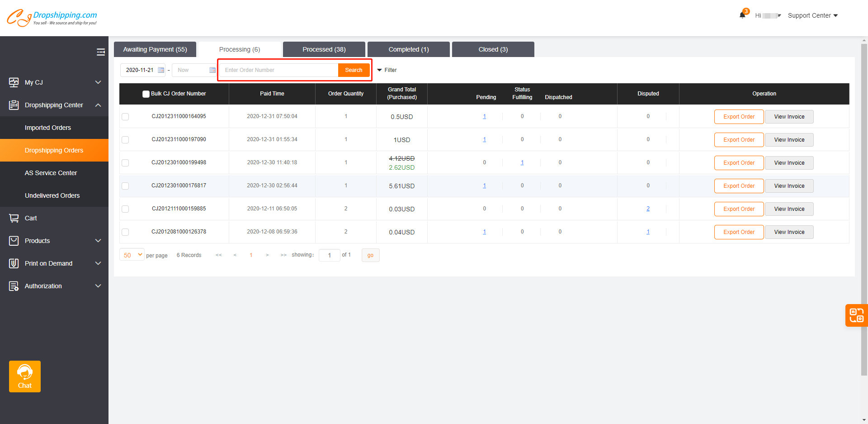Export order CJ2012301000199498

[739, 163]
